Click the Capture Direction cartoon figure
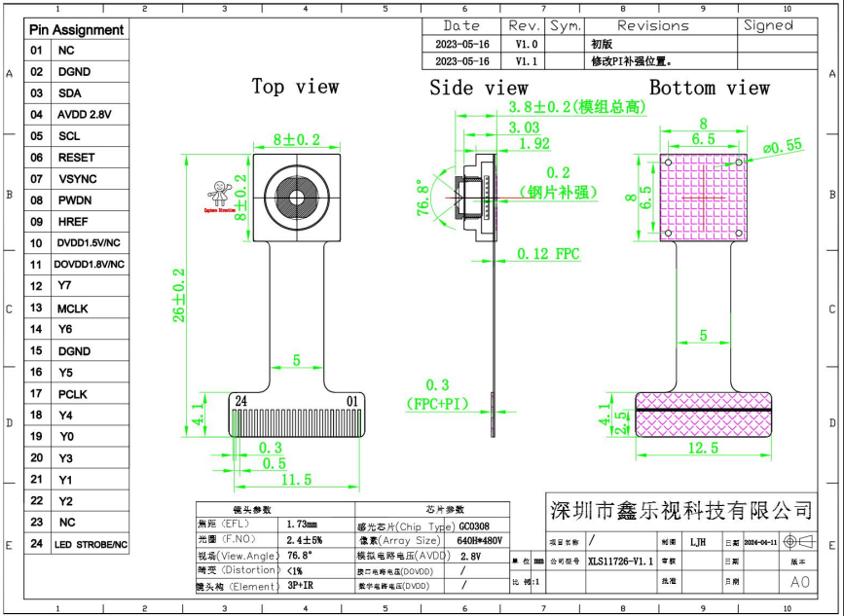Viewport: 844px width, 616px height. click(x=220, y=195)
